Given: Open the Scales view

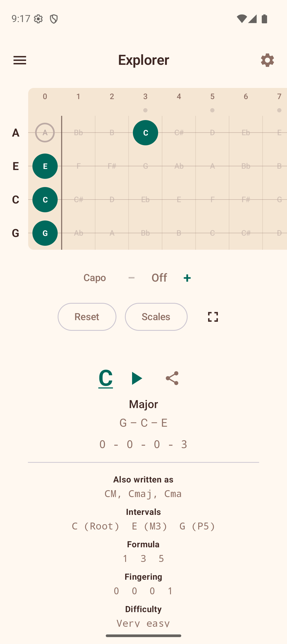Looking at the screenshot, I should [156, 317].
